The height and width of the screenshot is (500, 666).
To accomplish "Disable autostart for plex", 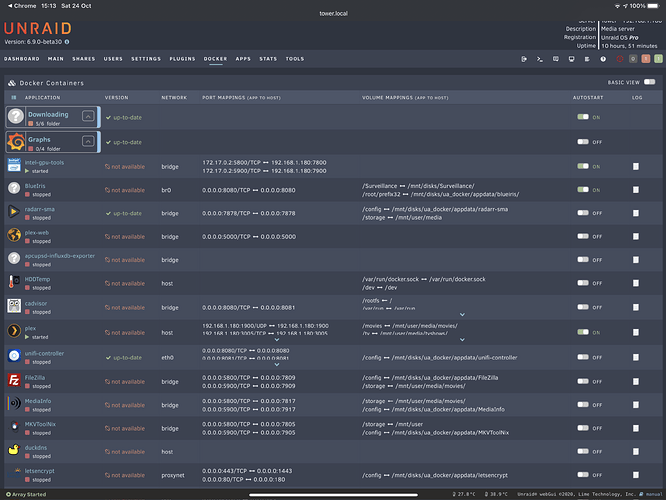I will coord(583,332).
